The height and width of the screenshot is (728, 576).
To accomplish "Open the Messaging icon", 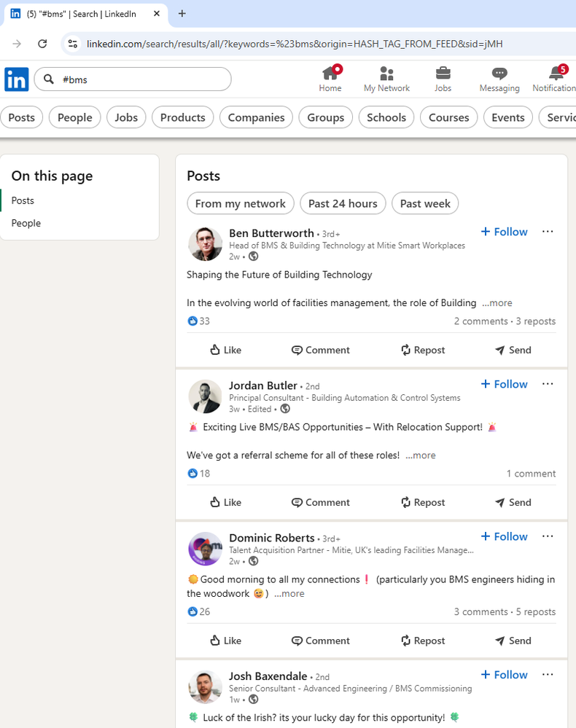I will click(x=499, y=79).
